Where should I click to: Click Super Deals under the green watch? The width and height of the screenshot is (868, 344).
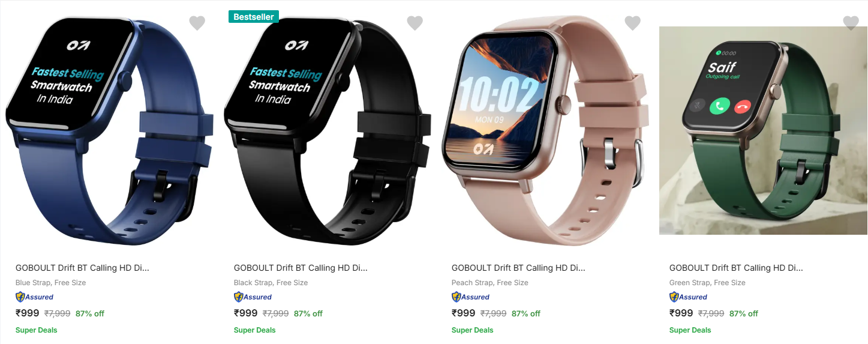pyautogui.click(x=690, y=330)
